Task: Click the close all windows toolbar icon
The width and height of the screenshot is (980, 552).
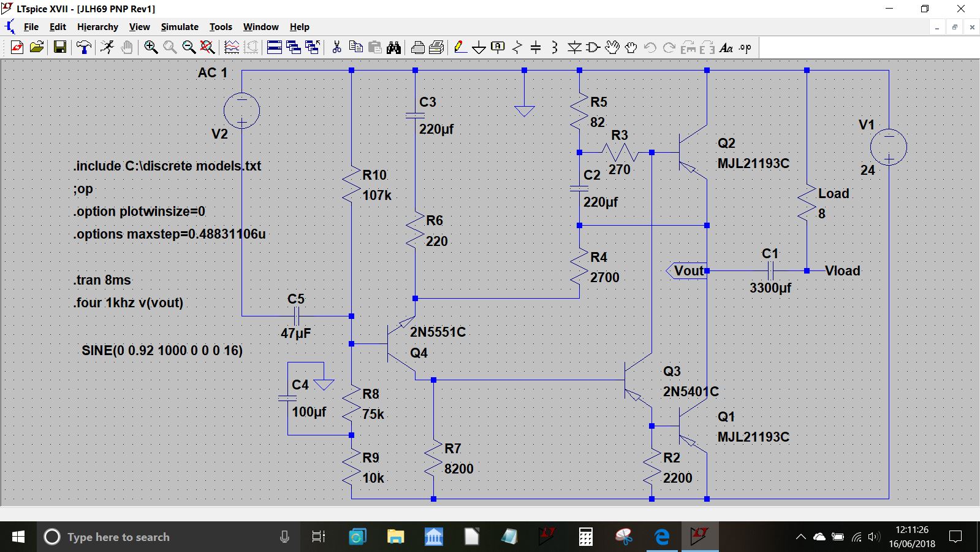Action: coord(313,47)
